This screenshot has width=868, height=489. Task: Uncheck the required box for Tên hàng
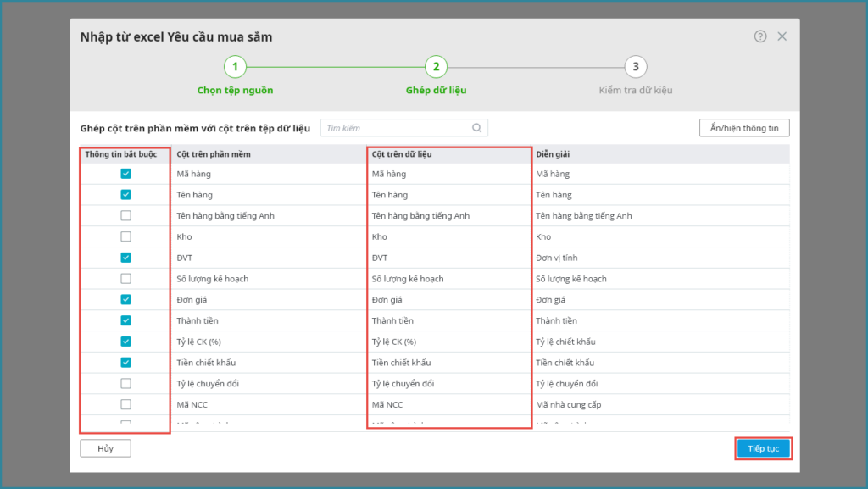tap(125, 195)
